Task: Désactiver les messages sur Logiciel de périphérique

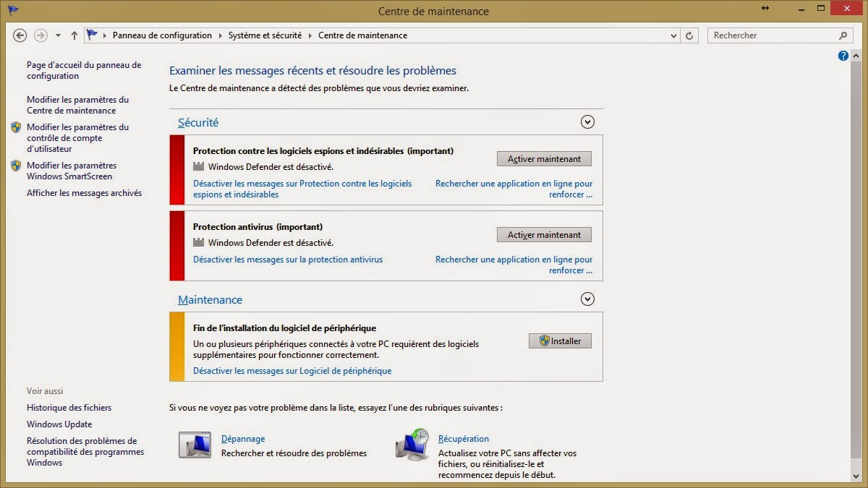Action: pos(292,371)
